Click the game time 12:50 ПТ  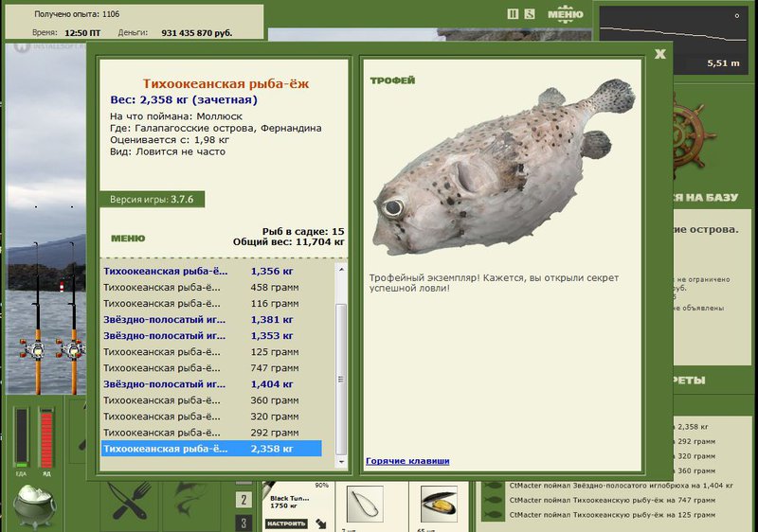[82, 33]
